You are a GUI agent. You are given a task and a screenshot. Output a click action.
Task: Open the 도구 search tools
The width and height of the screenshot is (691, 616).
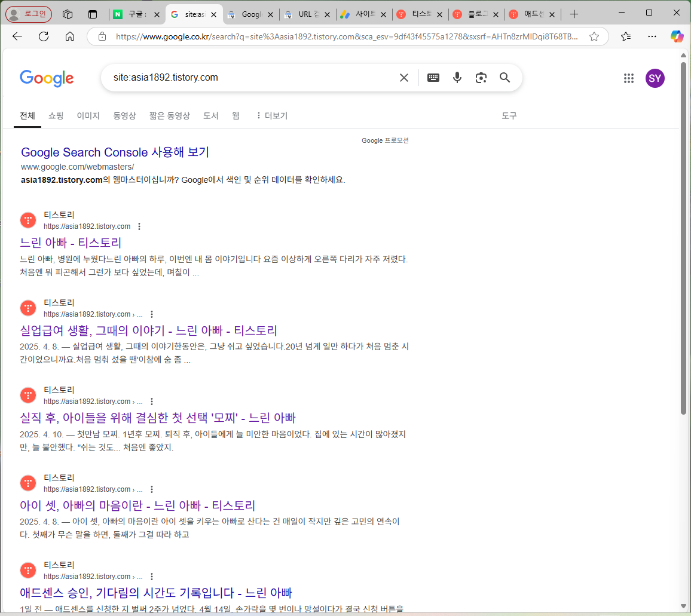coord(509,116)
